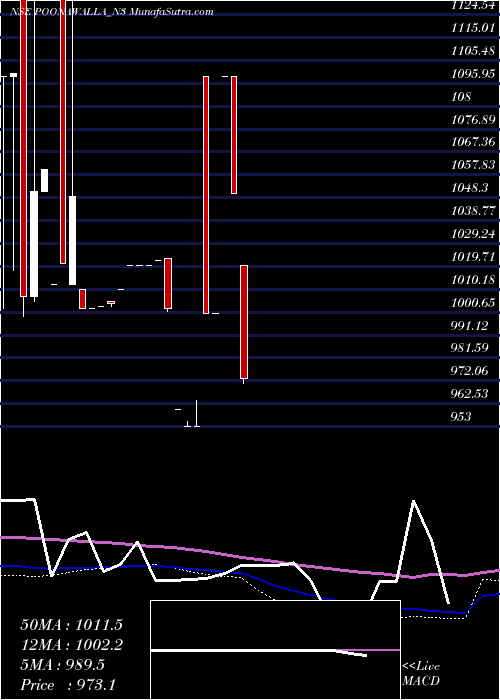The image size is (500, 700).
Task: Select the 1000.65 price level label
Action: (473, 303)
